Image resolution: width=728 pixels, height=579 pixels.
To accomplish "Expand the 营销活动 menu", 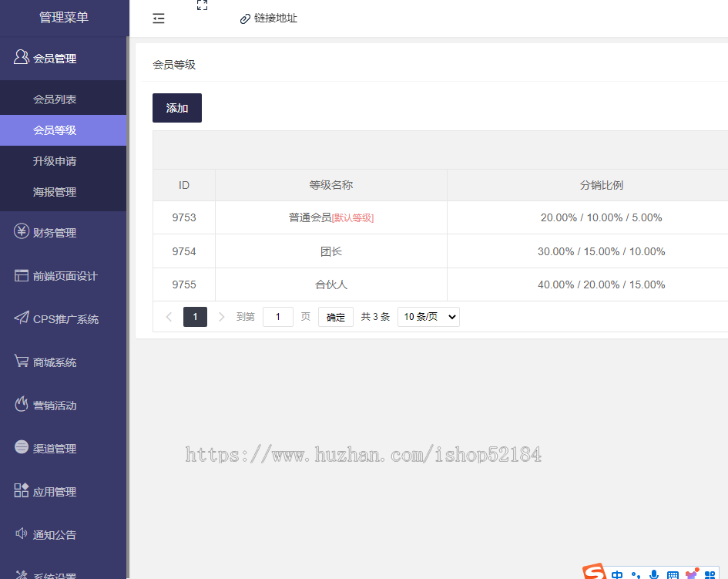I will point(63,406).
